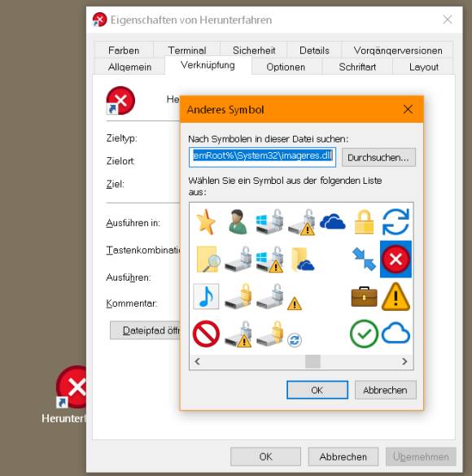
Task: Select the large yellow warning triangle icon
Action: (x=396, y=297)
